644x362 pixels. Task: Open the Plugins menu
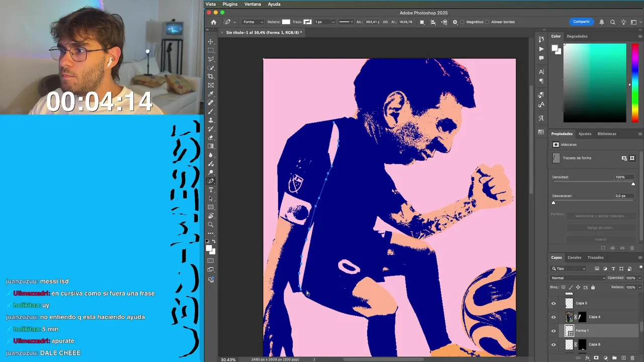pos(230,4)
